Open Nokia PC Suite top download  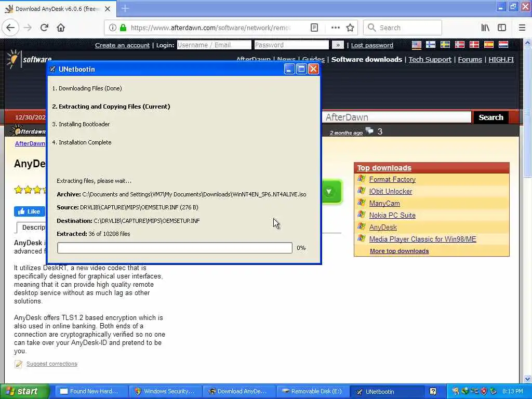click(392, 215)
